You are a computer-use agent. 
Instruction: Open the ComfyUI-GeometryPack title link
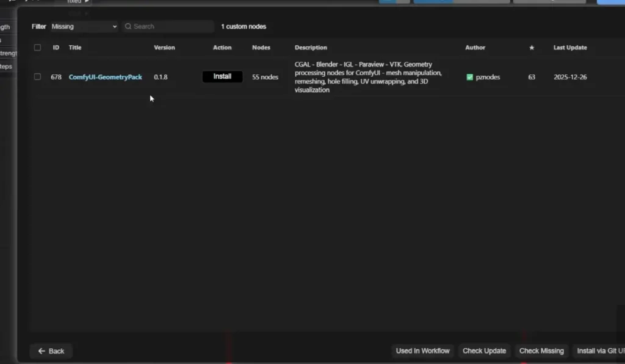[105, 77]
